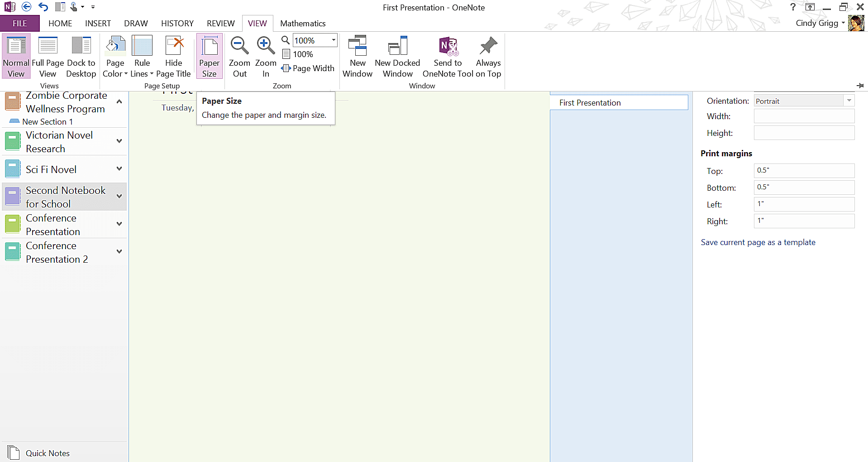Open the OneNote app icon menu
The height and width of the screenshot is (462, 868).
(10, 7)
